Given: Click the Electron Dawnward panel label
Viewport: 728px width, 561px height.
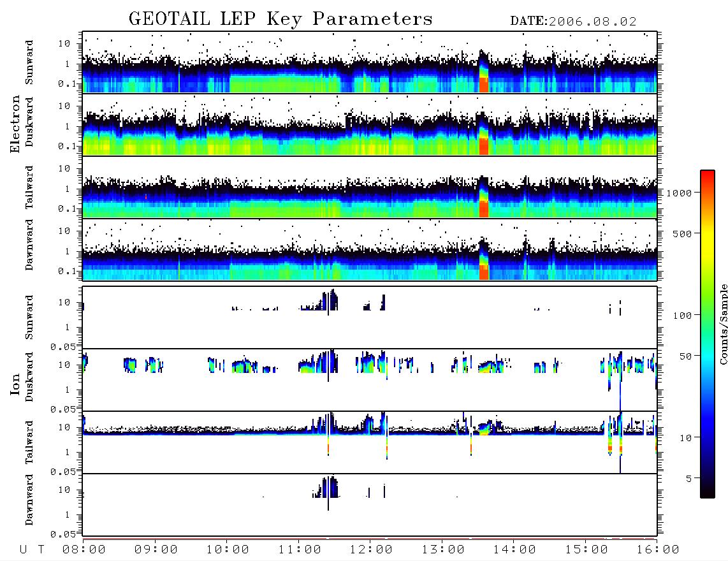Looking at the screenshot, I should 29,245.
